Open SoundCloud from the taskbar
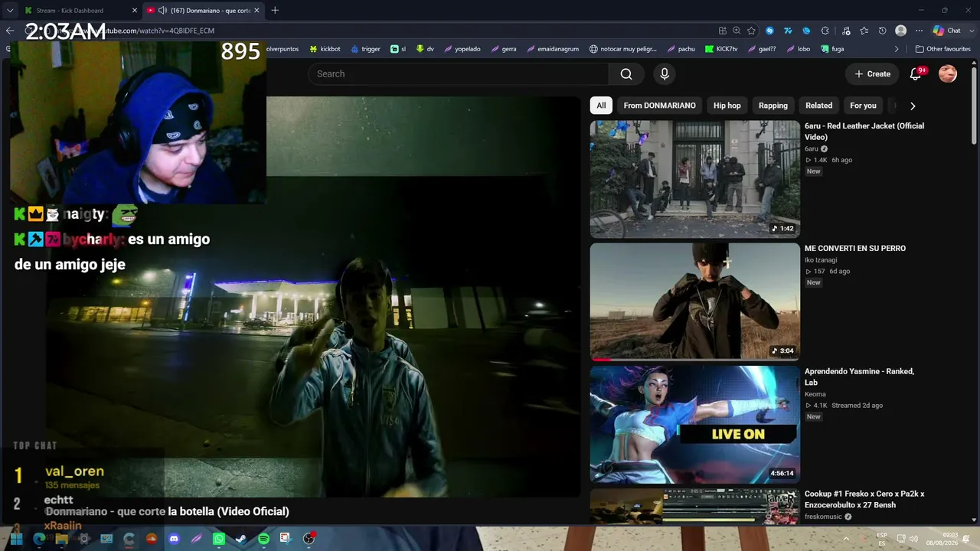 [x=152, y=539]
